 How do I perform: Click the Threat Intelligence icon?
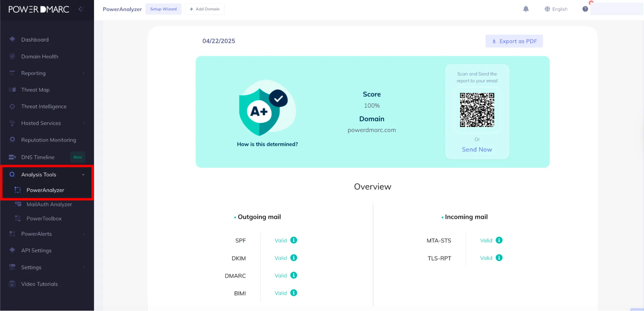coord(12,106)
